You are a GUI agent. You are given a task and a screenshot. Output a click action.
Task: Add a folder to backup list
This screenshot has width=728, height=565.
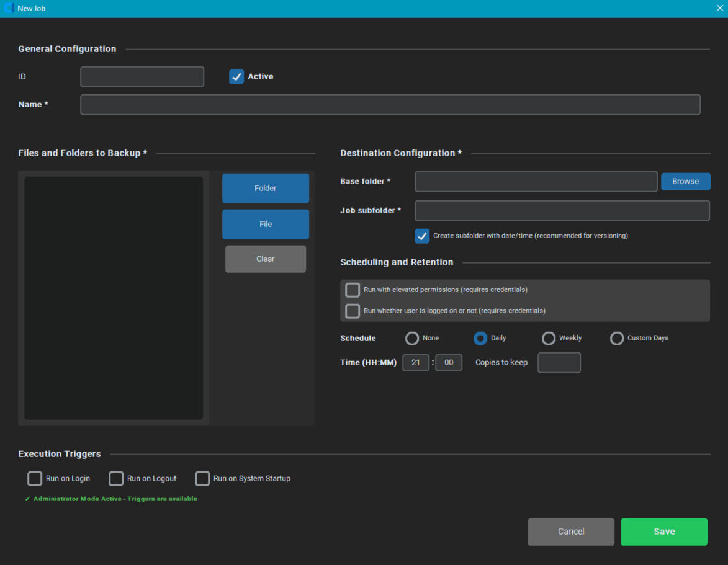click(265, 189)
